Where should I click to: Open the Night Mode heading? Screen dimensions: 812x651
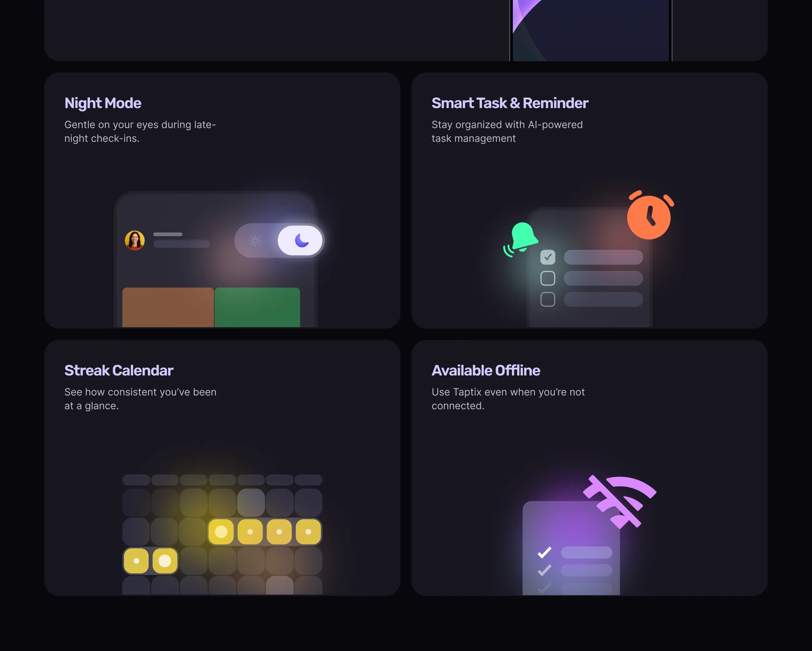(103, 103)
